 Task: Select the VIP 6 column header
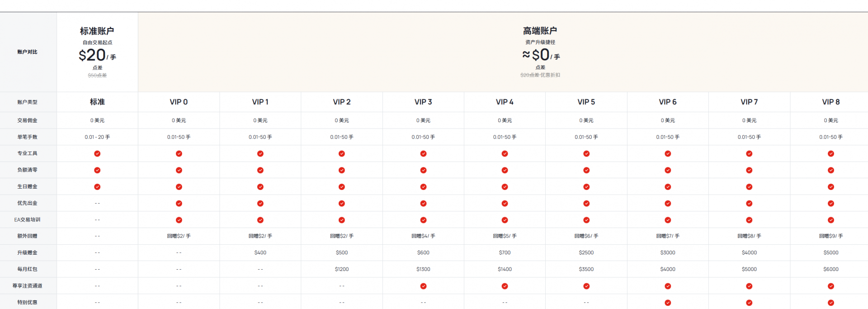pos(668,102)
